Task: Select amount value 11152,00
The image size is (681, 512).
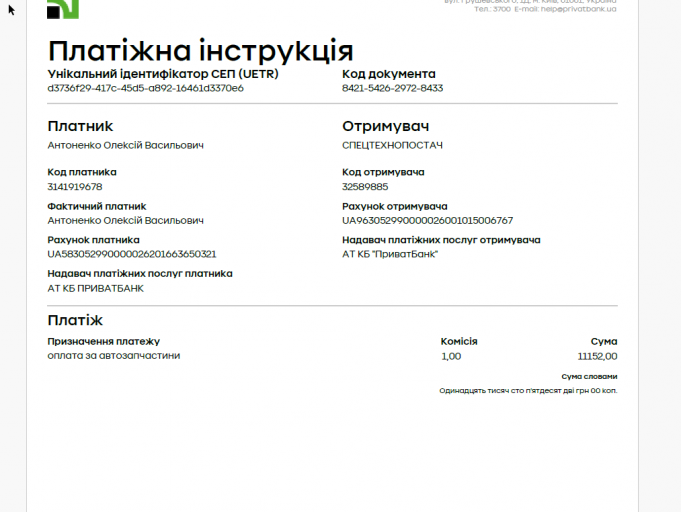Action: pyautogui.click(x=598, y=357)
